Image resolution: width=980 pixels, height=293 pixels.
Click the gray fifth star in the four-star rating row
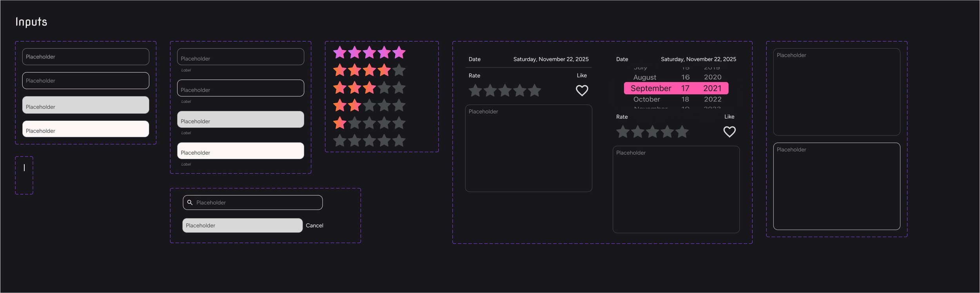(x=399, y=70)
